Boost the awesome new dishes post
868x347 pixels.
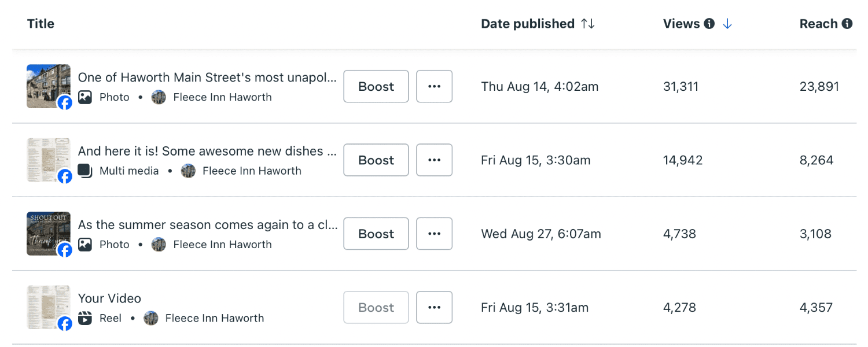pos(376,160)
